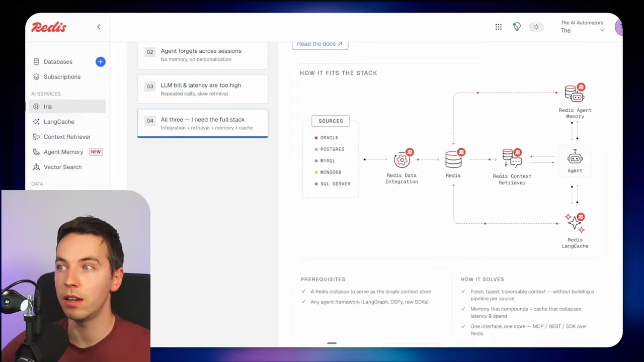This screenshot has width=644, height=362.
Task: Click the Subscriptions layers icon
Action: coord(36,77)
